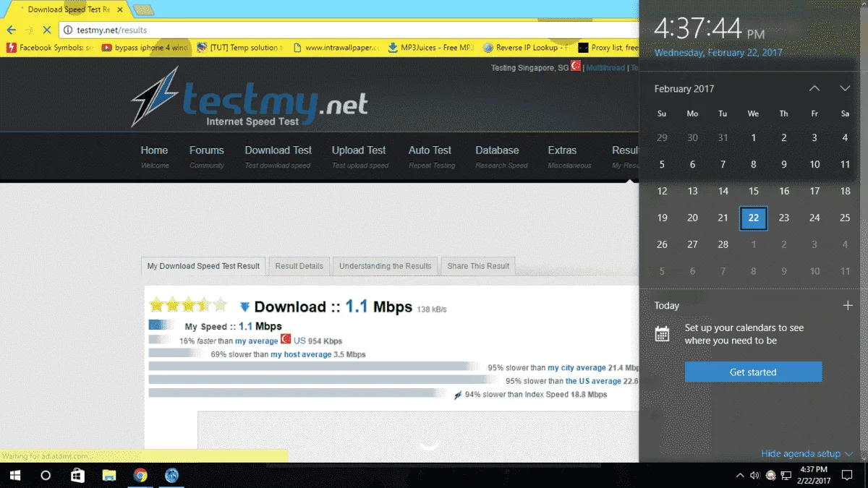Click the site info icon in the address bar
The image size is (868, 488).
tap(67, 30)
